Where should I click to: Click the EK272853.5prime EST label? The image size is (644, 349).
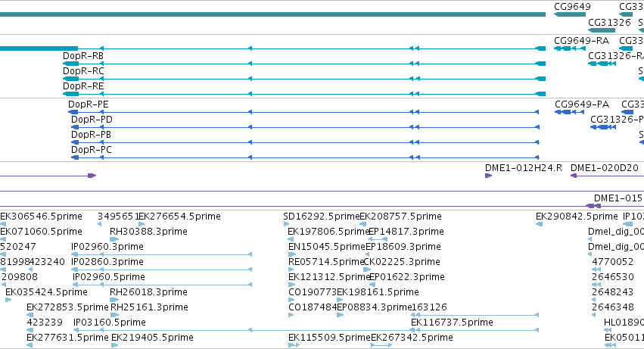(x=67, y=308)
